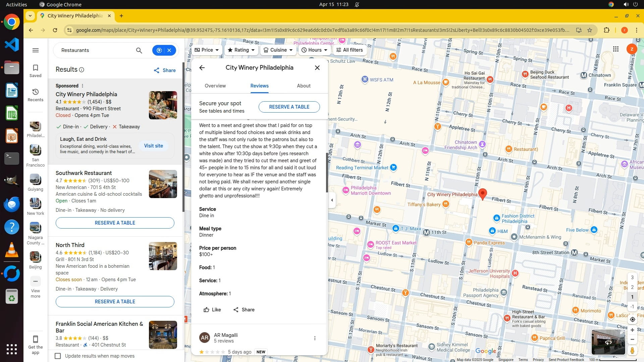Click the show your location icon
Viewport: 644px width, 362px height.
pyautogui.click(x=632, y=319)
